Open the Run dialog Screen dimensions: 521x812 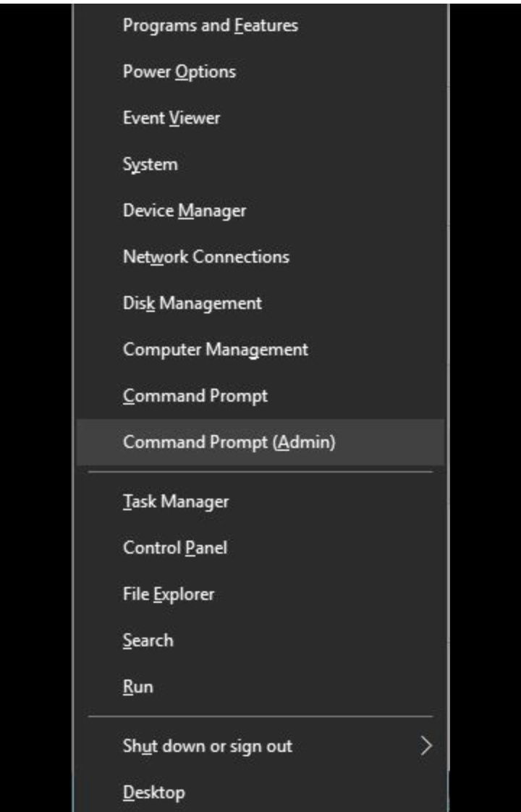[x=138, y=687]
